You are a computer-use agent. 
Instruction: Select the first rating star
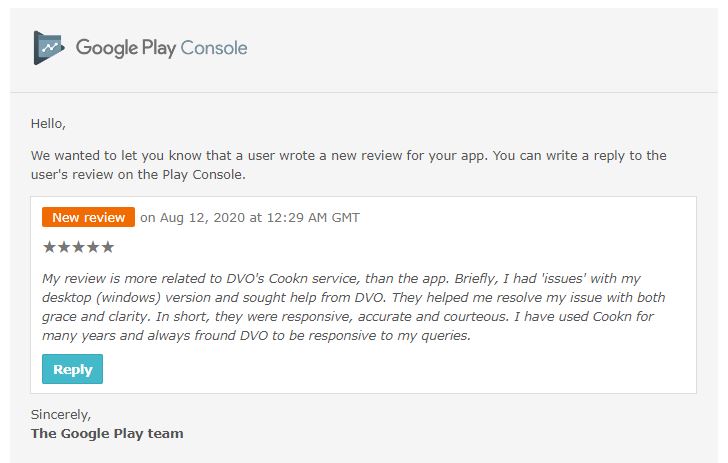(49, 247)
